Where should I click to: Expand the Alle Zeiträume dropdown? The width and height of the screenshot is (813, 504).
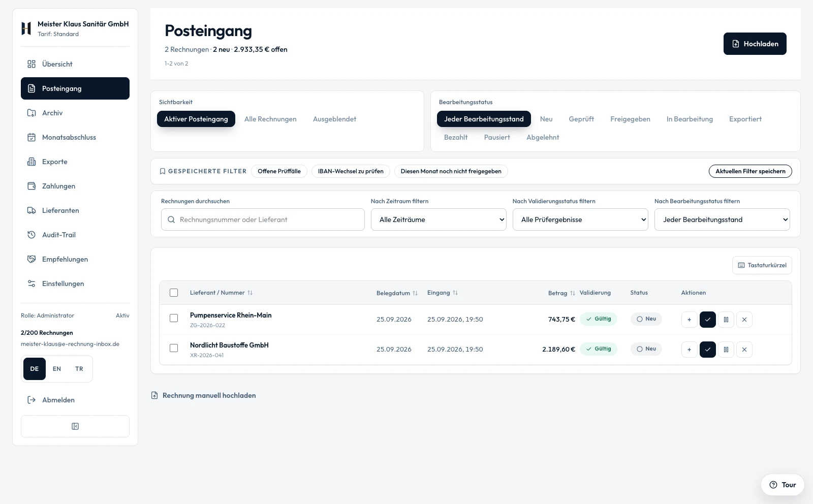pos(439,219)
